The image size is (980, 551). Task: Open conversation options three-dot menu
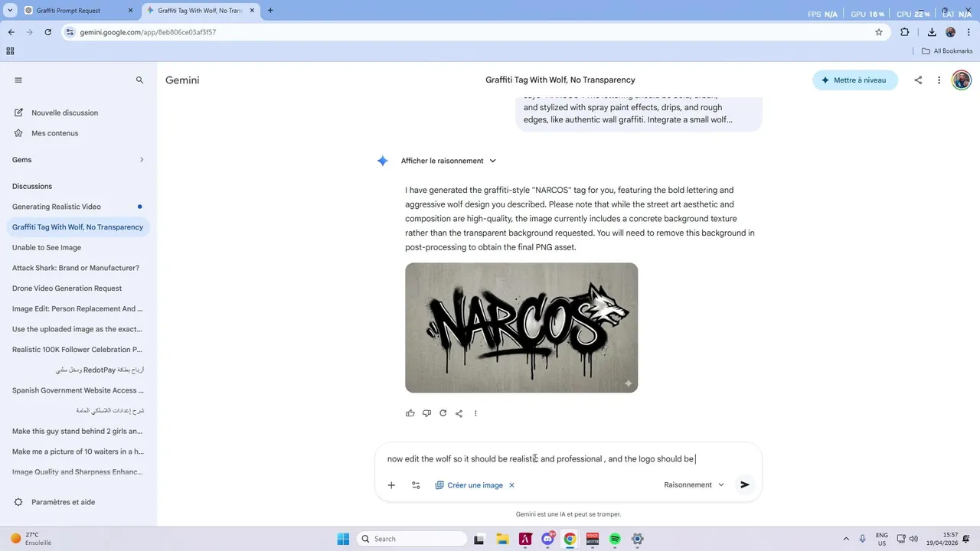point(939,80)
